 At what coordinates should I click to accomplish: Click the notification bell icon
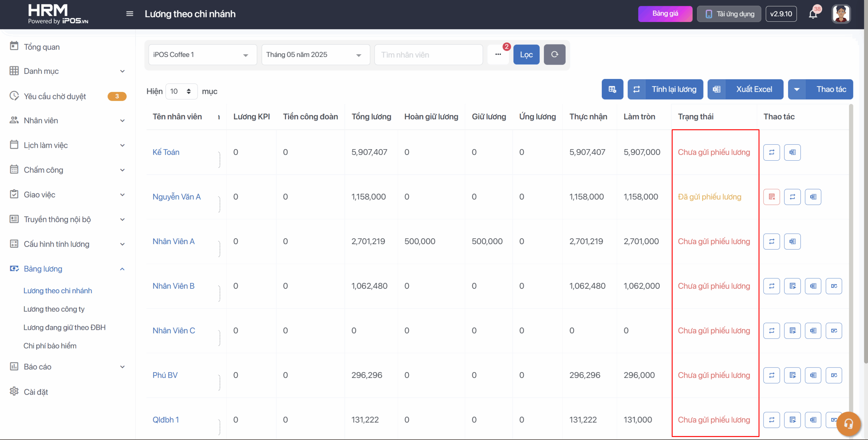[x=813, y=14]
